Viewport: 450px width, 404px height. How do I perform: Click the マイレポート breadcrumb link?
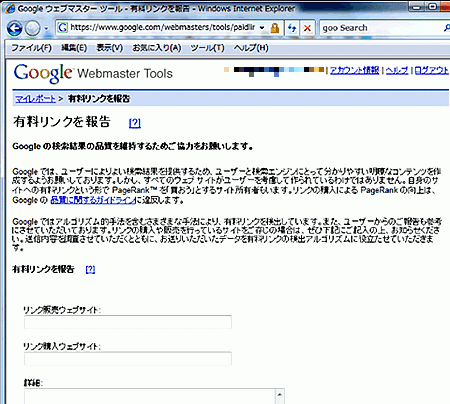coord(35,99)
